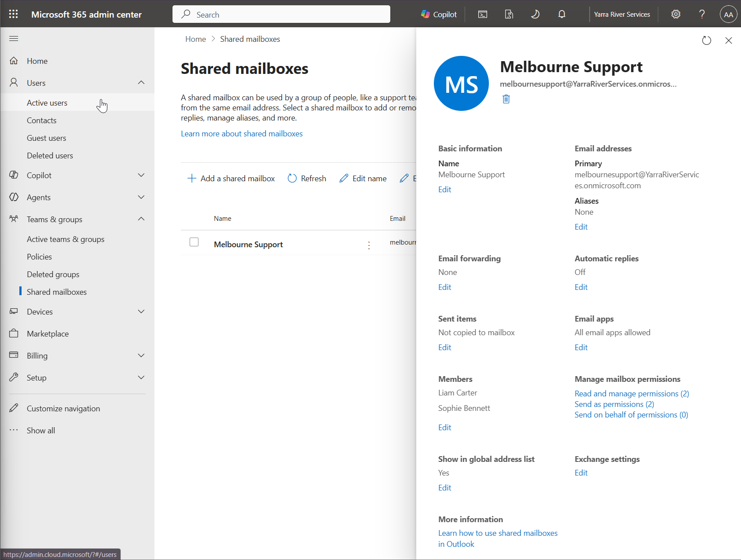Edit Email apps settings
Screen dimensions: 741x560
[581, 347]
